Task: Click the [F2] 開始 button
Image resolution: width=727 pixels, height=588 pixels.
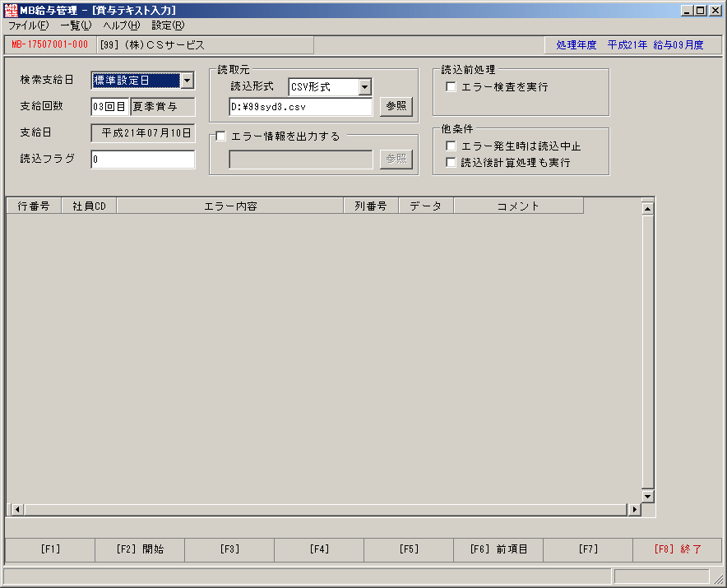Action: tap(140, 549)
